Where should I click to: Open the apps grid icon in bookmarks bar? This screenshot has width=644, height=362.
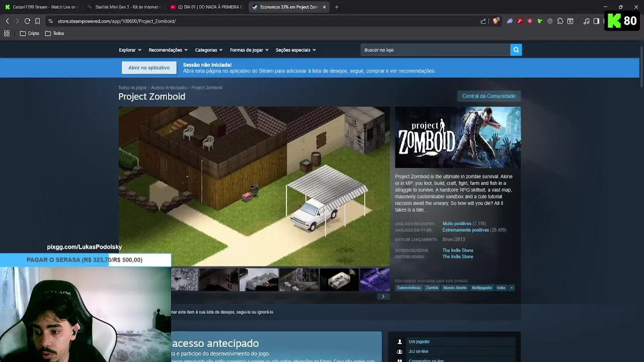tap(7, 33)
